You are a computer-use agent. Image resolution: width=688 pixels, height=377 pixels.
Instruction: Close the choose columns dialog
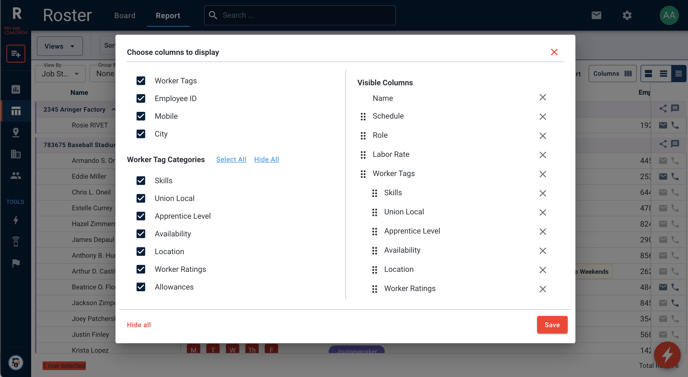pos(554,52)
